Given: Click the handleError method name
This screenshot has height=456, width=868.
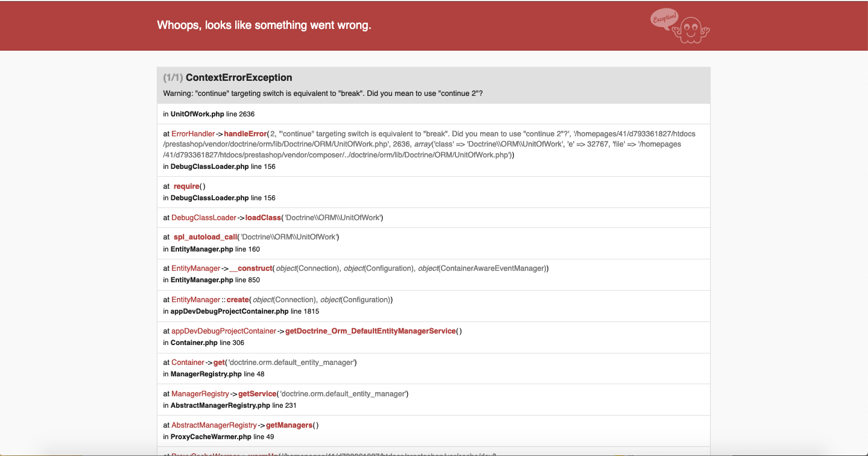Looking at the screenshot, I should click(x=246, y=133).
